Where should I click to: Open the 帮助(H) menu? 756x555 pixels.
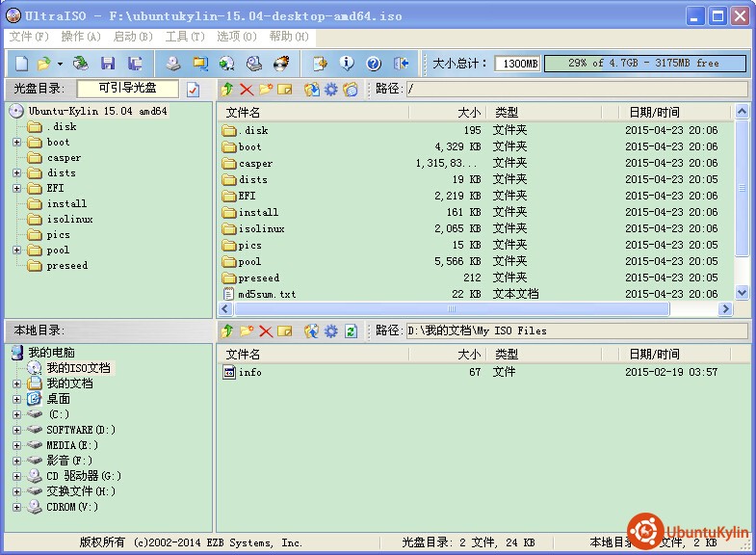pyautogui.click(x=289, y=37)
